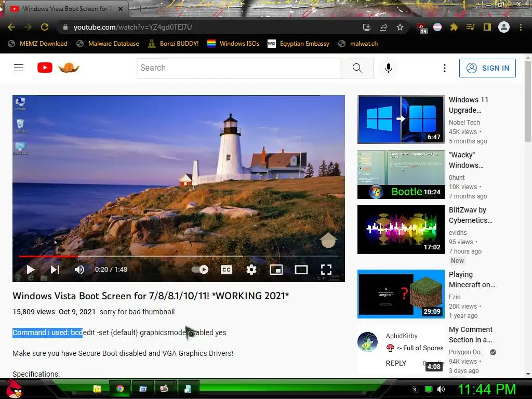Click the Secure Boot description line
This screenshot has width=532, height=399.
click(x=123, y=353)
